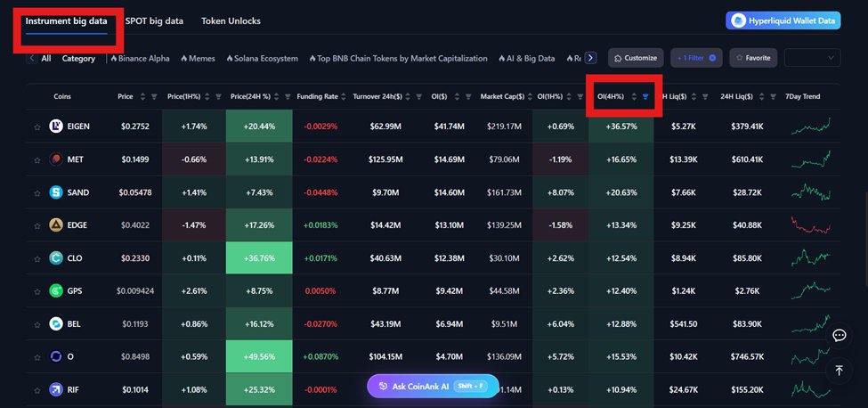The image size is (868, 408).
Task: Jump back to top with arrow icon
Action: click(839, 371)
